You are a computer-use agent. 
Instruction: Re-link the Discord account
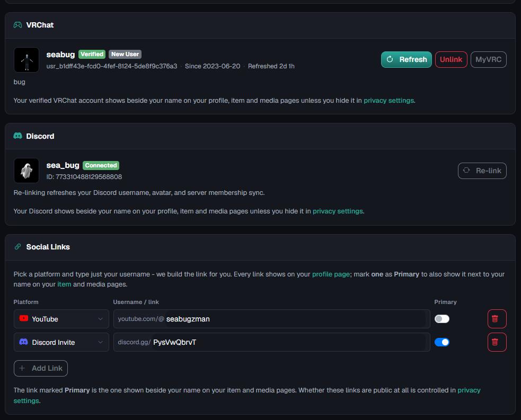[482, 171]
